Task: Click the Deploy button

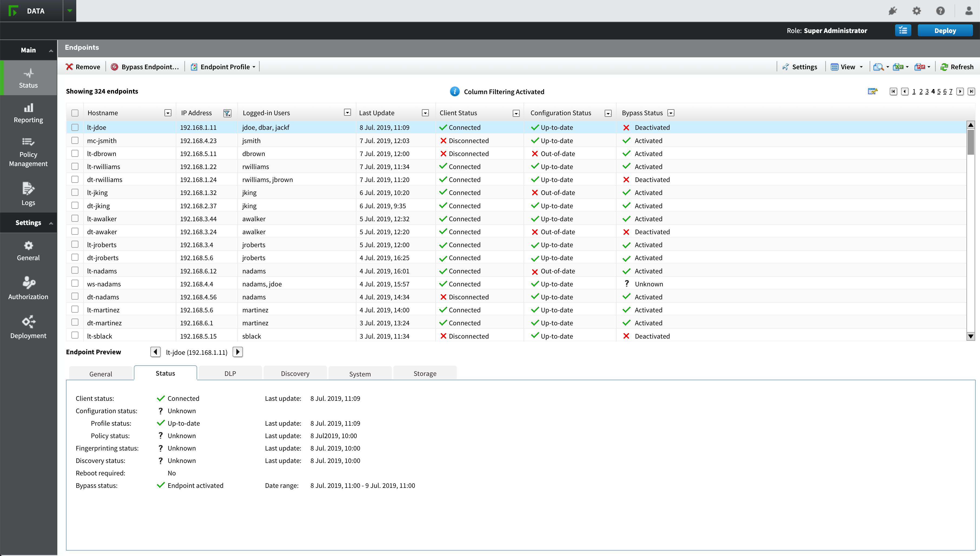Action: (x=946, y=30)
